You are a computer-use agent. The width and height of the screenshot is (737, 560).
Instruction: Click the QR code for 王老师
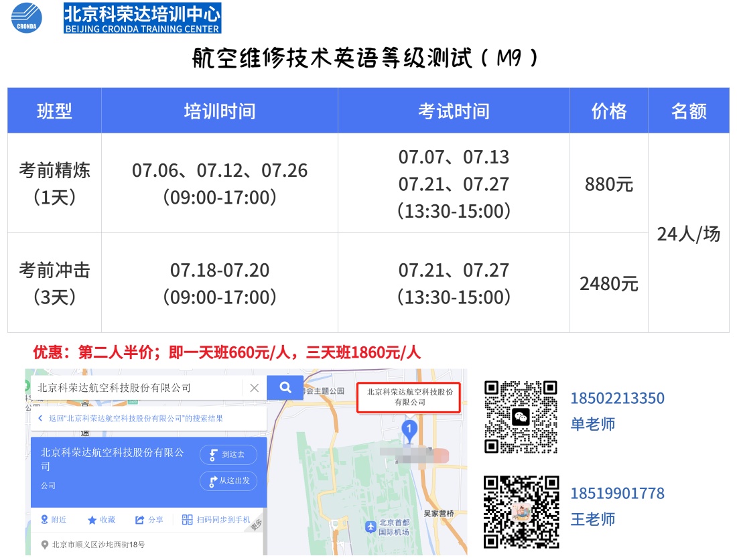521,512
